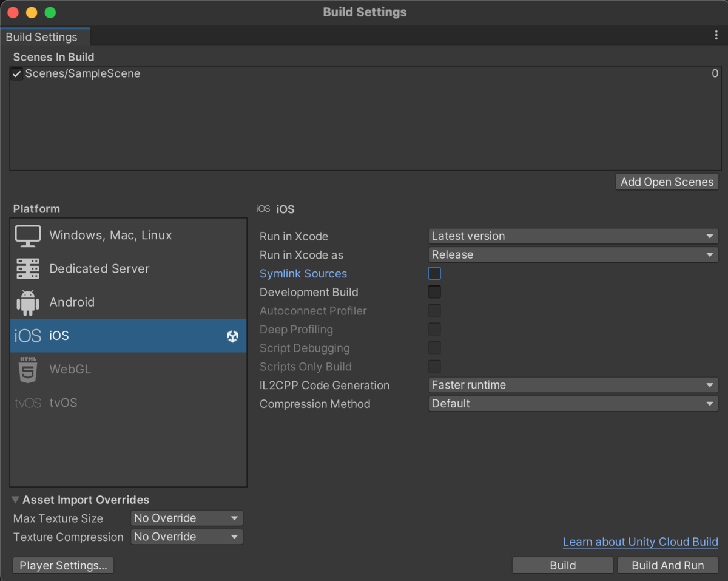Select the WebGL platform label
The height and width of the screenshot is (581, 728).
pos(70,369)
